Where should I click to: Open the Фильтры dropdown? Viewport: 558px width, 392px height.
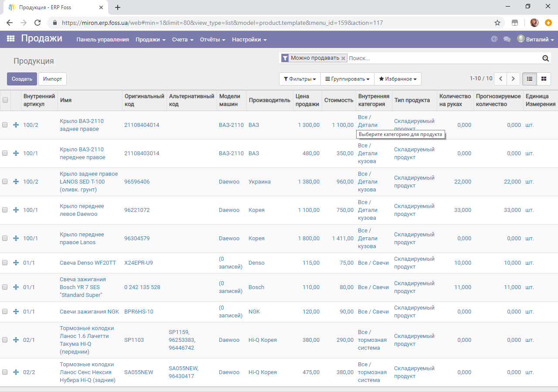pos(300,79)
